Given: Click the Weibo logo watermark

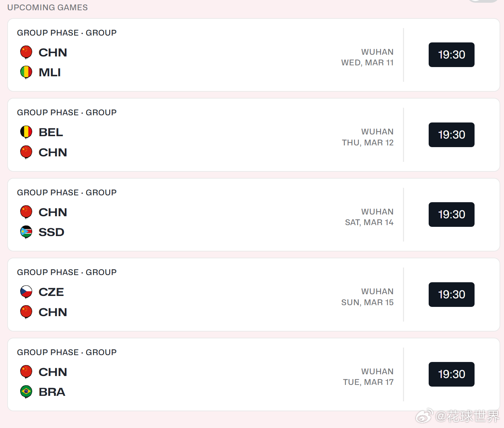Looking at the screenshot, I should pyautogui.click(x=424, y=416).
